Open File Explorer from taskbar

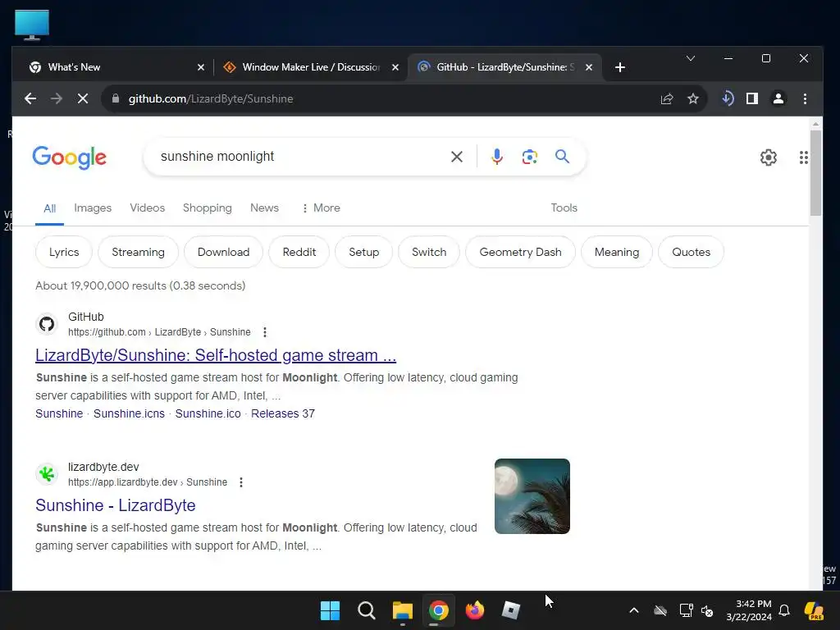(402, 610)
